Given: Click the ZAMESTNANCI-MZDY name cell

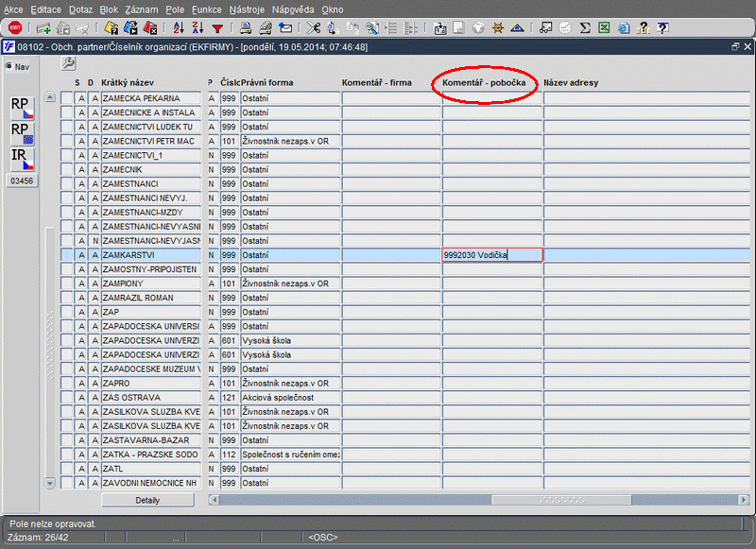Looking at the screenshot, I should pyautogui.click(x=151, y=213).
